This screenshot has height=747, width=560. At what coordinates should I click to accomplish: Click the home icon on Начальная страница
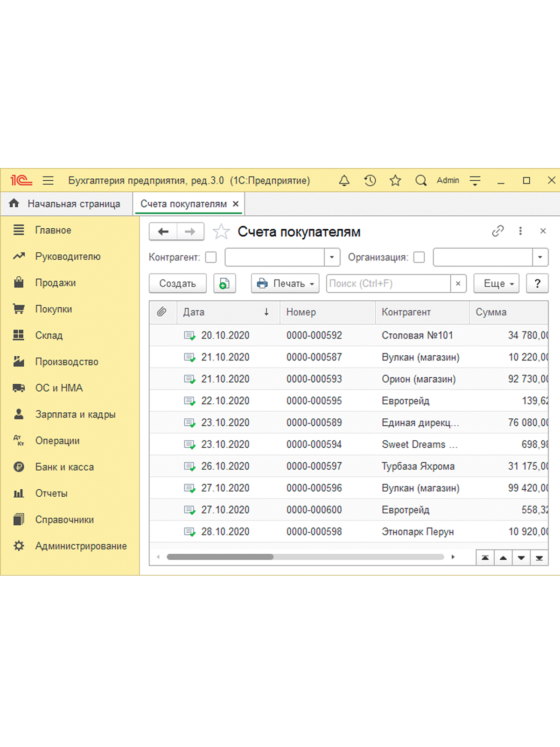14,203
